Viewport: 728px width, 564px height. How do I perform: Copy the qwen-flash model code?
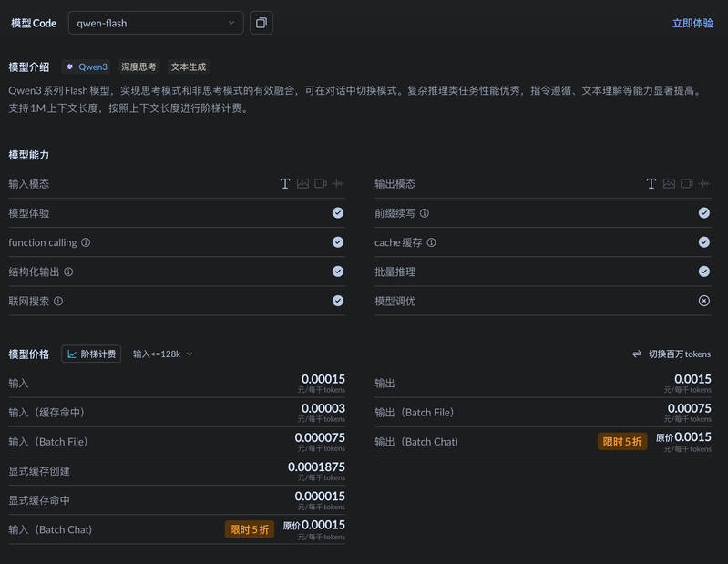(x=261, y=23)
